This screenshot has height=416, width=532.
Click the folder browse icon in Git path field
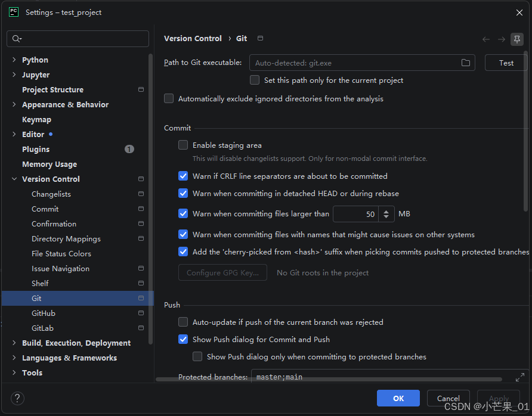(x=465, y=63)
